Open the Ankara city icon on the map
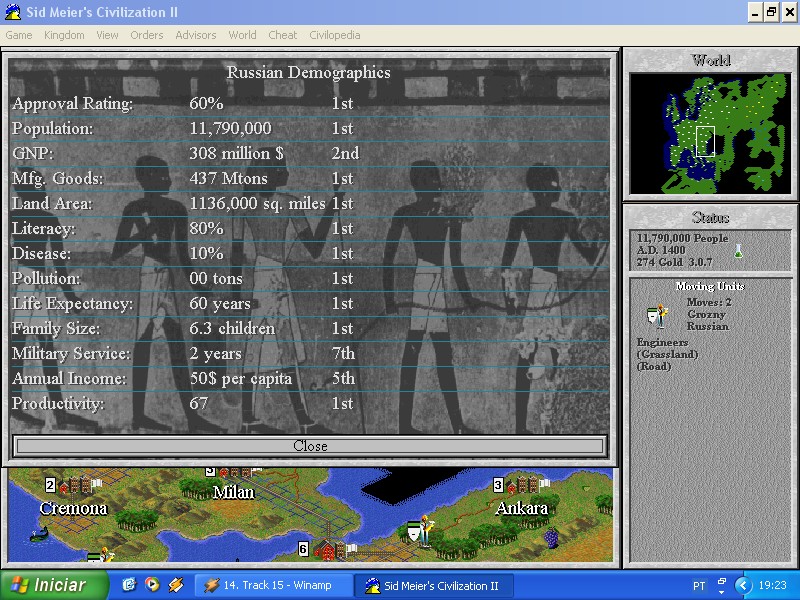 tap(529, 484)
